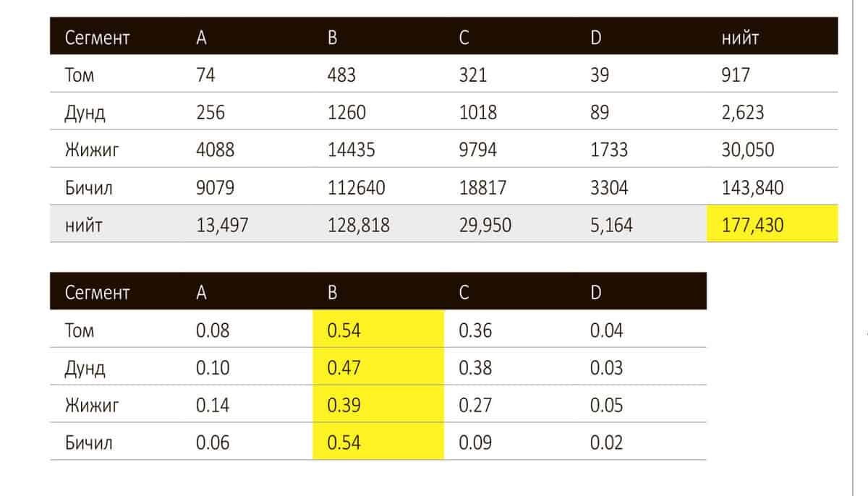Click the 143,840 Бичил row total

click(752, 188)
